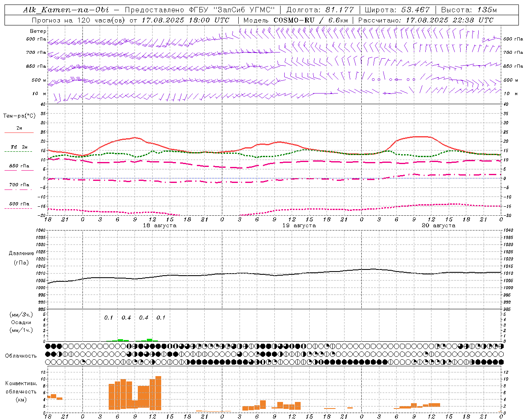525x420 pixels.
Task: Click the (мм/3ч.) precipitation unit label
Action: click(x=21, y=315)
